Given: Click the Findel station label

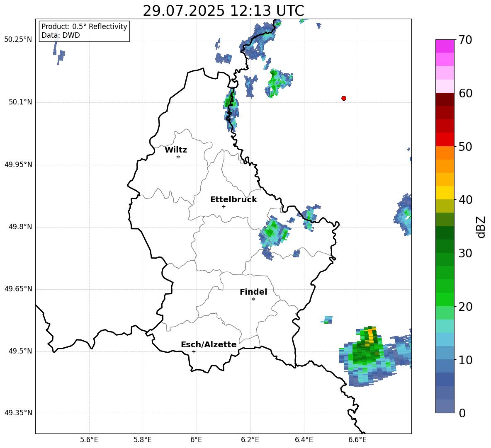Looking at the screenshot, I should pos(253,292).
